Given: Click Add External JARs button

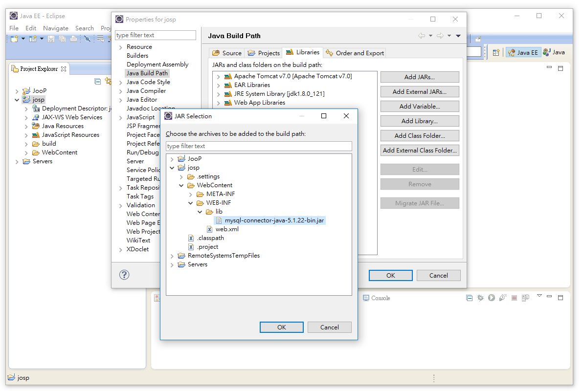Looking at the screenshot, I should tap(420, 92).
